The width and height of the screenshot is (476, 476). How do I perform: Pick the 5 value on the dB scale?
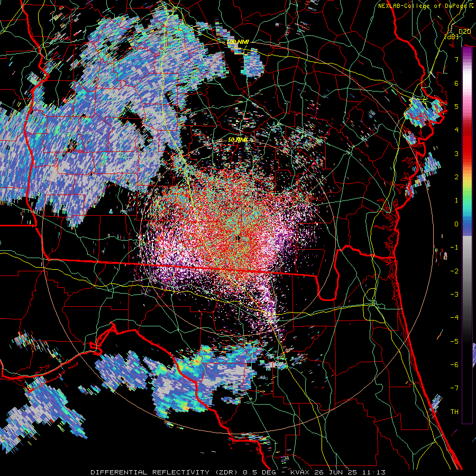click(x=456, y=106)
